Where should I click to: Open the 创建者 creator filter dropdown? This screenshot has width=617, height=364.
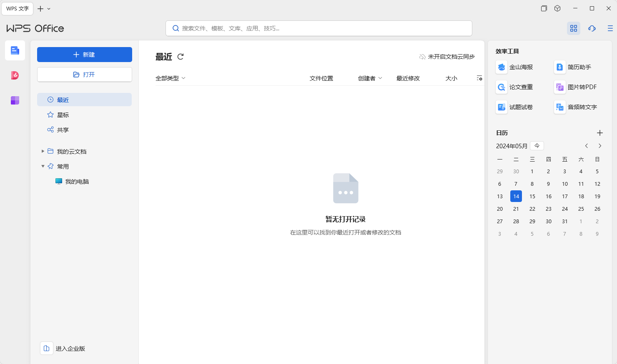click(x=370, y=78)
